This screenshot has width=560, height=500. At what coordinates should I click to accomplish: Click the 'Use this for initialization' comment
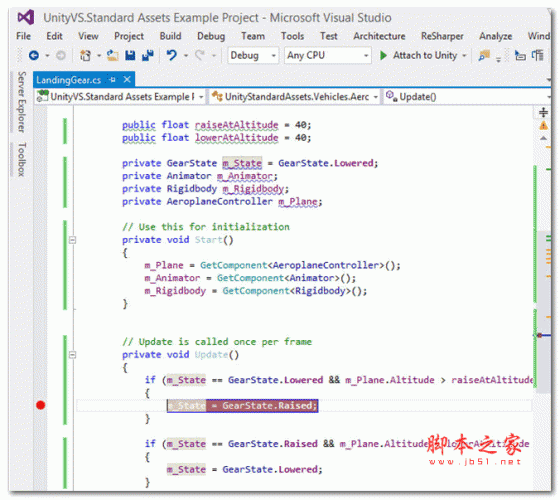pyautogui.click(x=206, y=227)
